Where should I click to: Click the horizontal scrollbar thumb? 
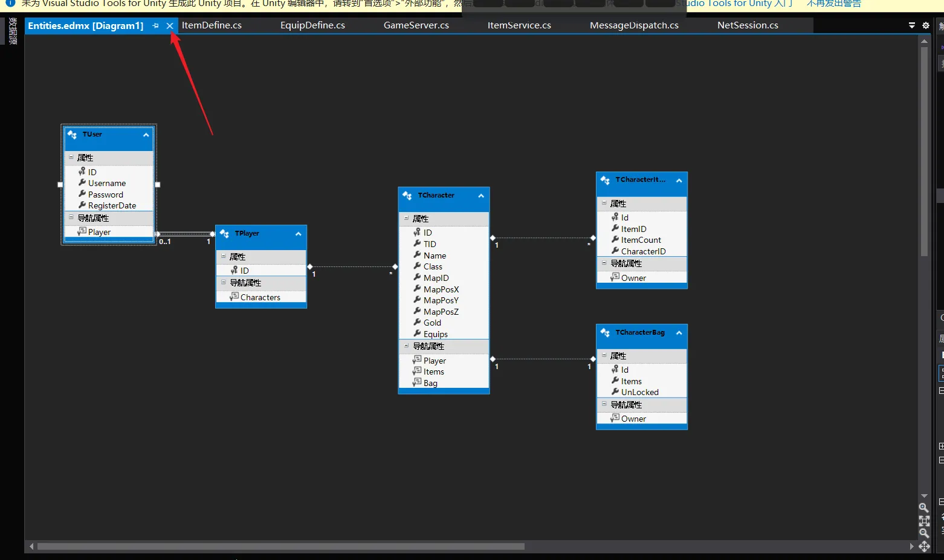280,547
